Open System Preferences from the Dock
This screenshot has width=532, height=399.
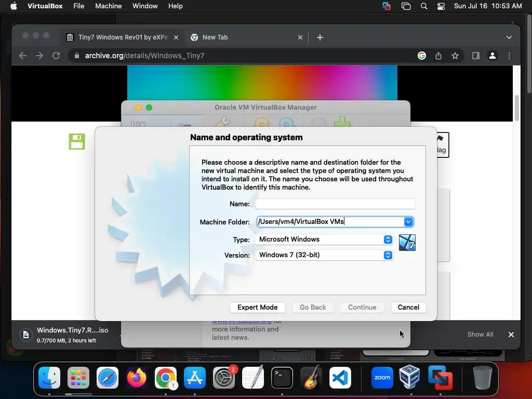pyautogui.click(x=224, y=378)
